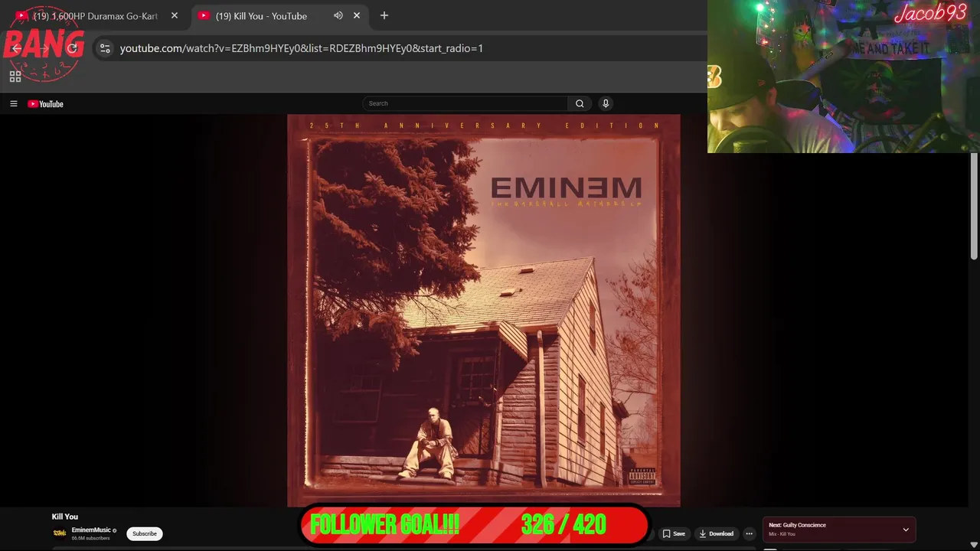The height and width of the screenshot is (551, 980).
Task: Open the YouTube hamburger guide menu
Action: click(x=13, y=104)
